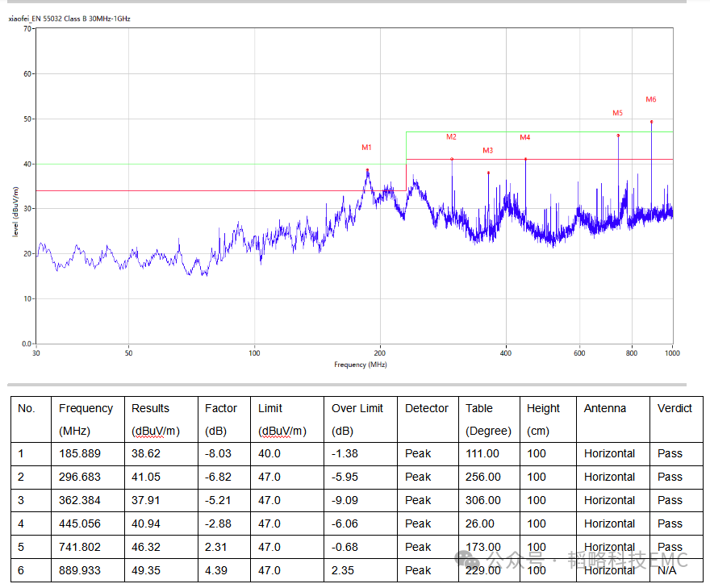Click the M3 marker label on the spectrum
The width and height of the screenshot is (710, 588).
(x=487, y=150)
